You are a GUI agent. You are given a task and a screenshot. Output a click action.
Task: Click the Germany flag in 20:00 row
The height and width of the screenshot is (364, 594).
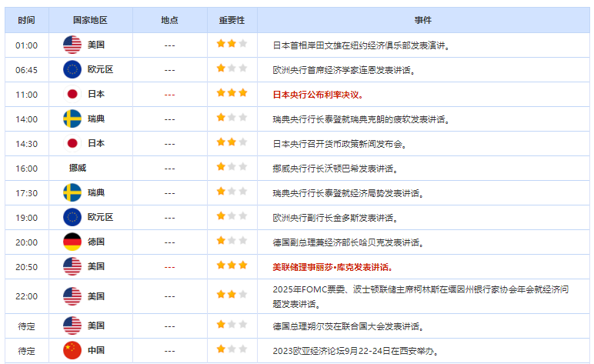(x=72, y=242)
